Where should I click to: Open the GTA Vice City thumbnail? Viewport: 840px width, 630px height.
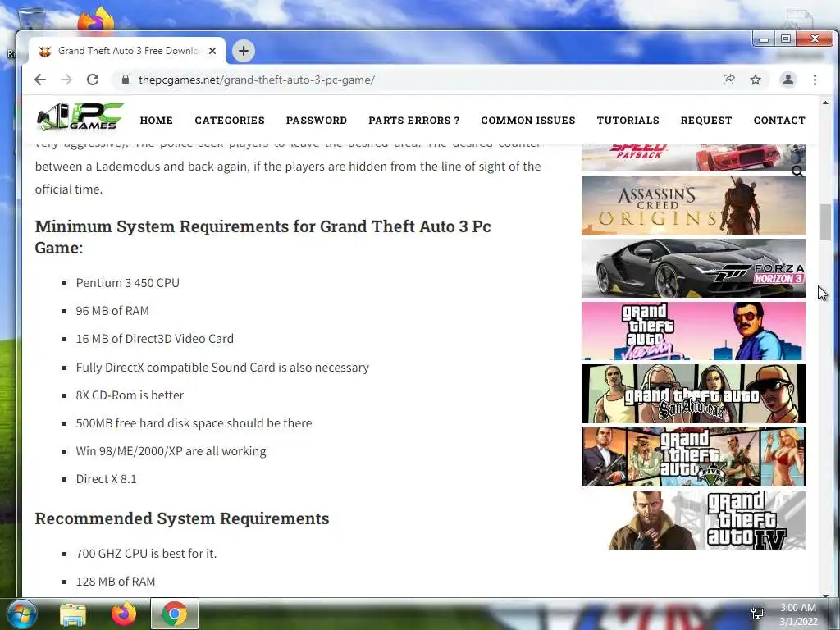coord(693,331)
